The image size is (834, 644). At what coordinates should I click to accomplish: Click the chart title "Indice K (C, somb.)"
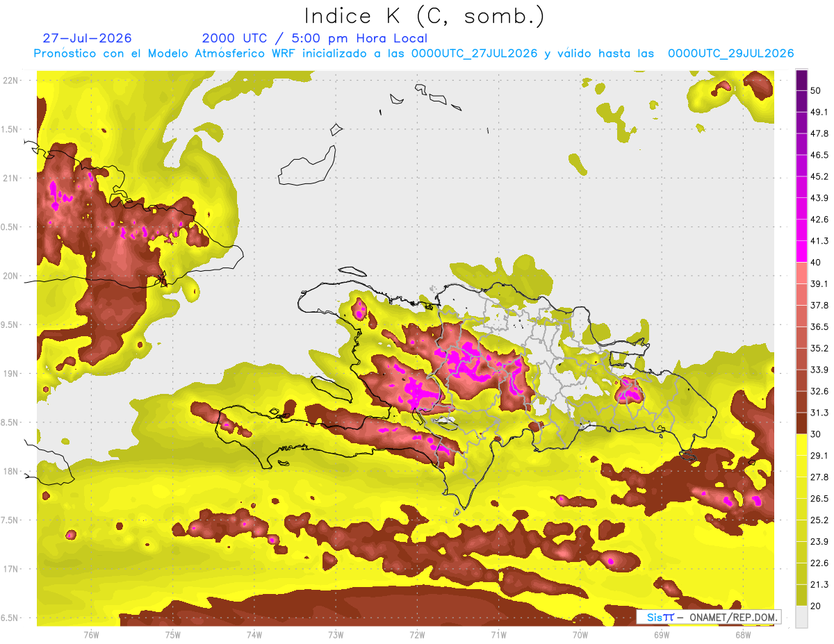tap(424, 15)
